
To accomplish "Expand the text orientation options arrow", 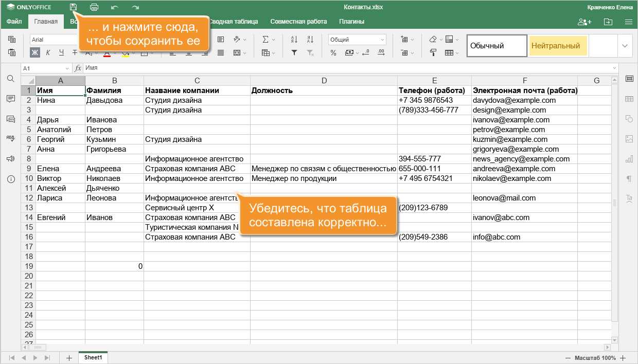I will 245,40.
